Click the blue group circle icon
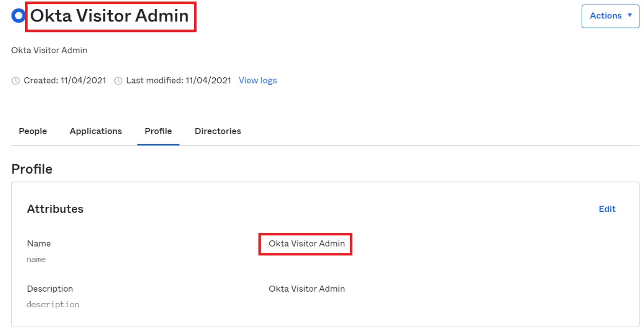 click(x=18, y=16)
